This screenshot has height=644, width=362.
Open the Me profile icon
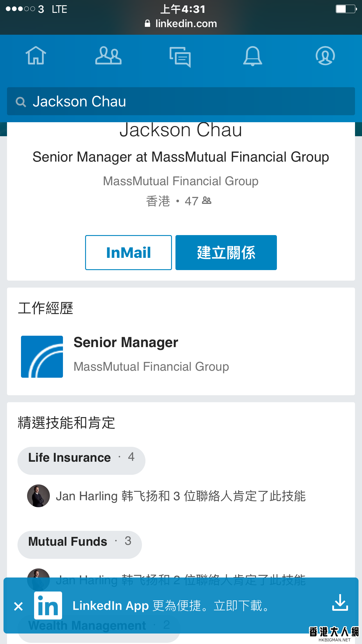(325, 55)
